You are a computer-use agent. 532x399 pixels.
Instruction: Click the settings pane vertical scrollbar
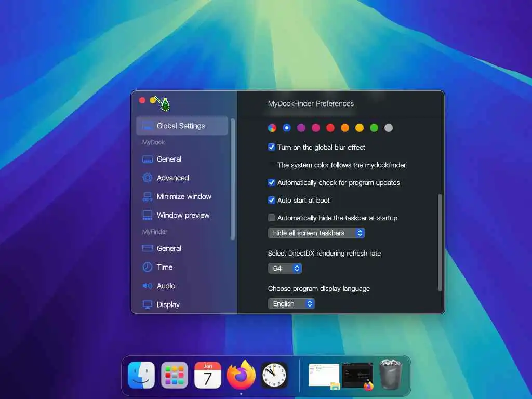point(440,243)
